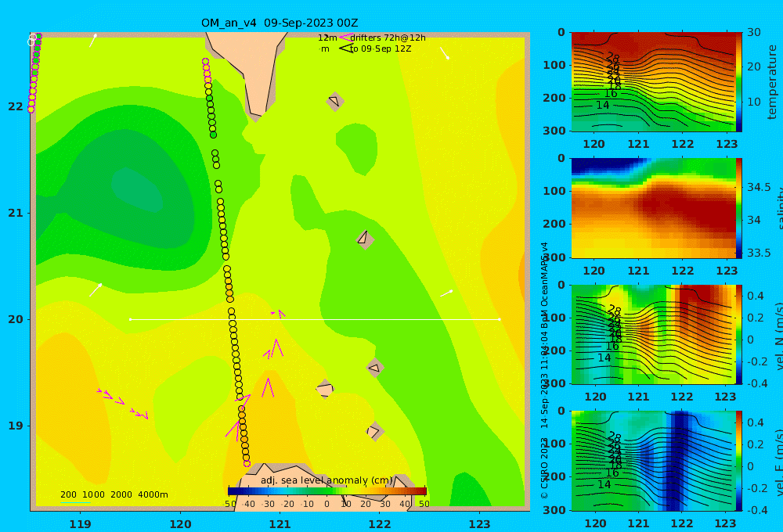The height and width of the screenshot is (532, 783).
Task: Open the eastward velocity section panel
Action: pos(654,461)
